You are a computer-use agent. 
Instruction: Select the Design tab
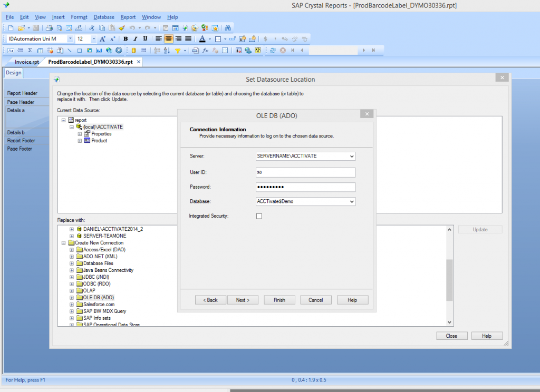pos(13,73)
